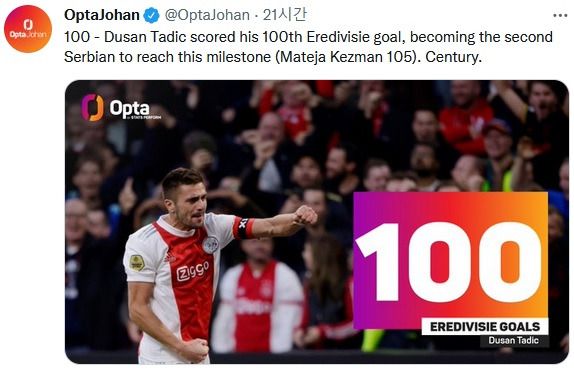Open the three-dot more options menu
This screenshot has width=574, height=373.
[x=560, y=15]
